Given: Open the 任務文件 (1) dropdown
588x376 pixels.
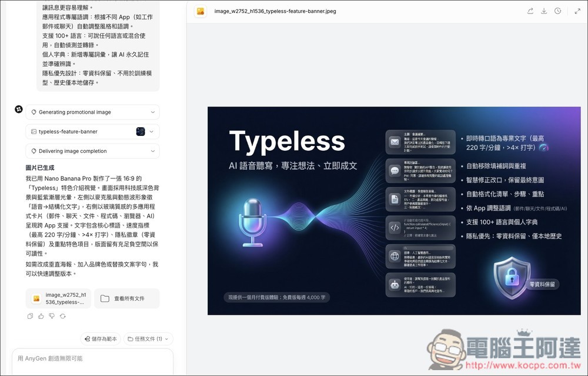Looking at the screenshot, I should pyautogui.click(x=147, y=338).
